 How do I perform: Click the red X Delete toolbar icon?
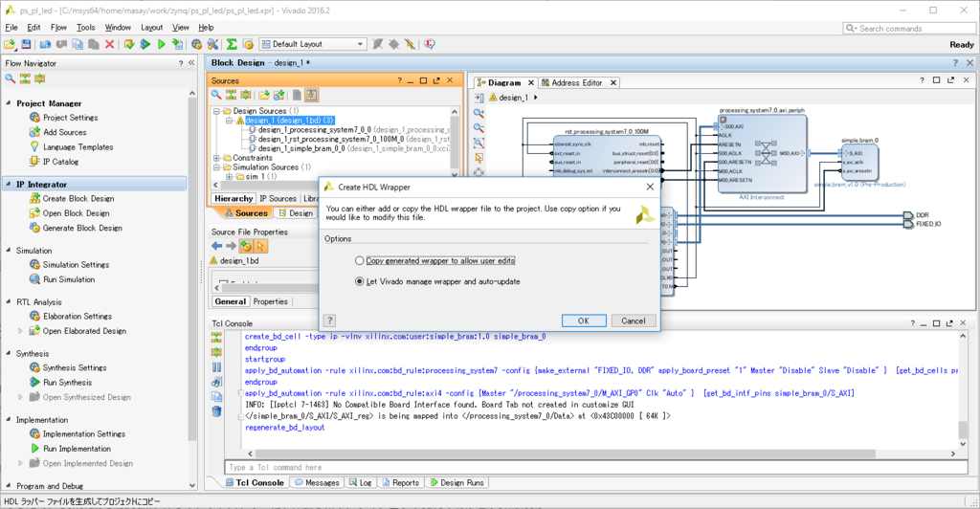pos(110,44)
